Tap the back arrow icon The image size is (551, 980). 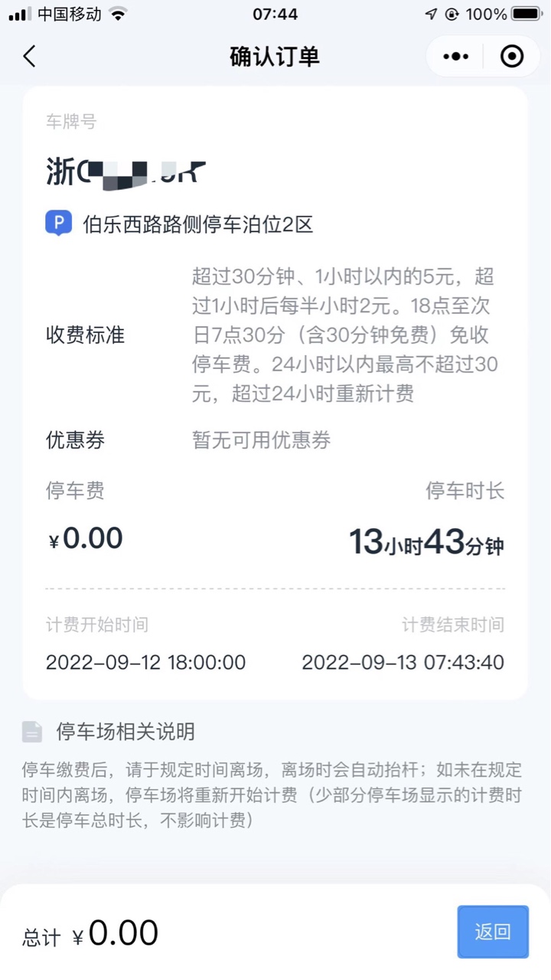(x=30, y=57)
